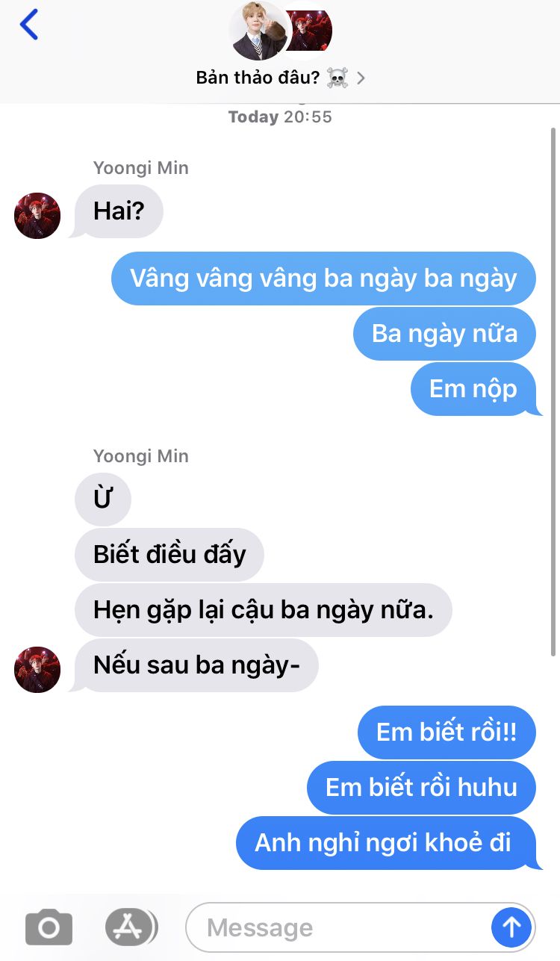Tap the "Em nộp" message bubble

(475, 389)
